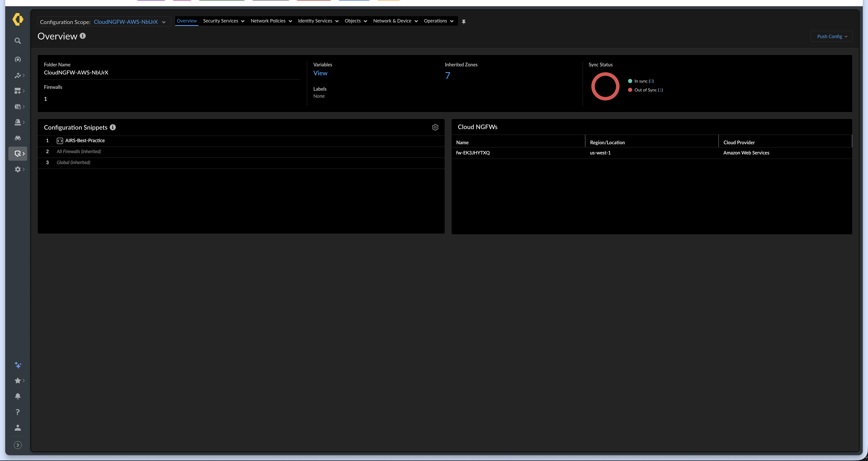Click the yellow hexagon logo in the sidebar
The height and width of the screenshot is (461, 868).
click(18, 19)
